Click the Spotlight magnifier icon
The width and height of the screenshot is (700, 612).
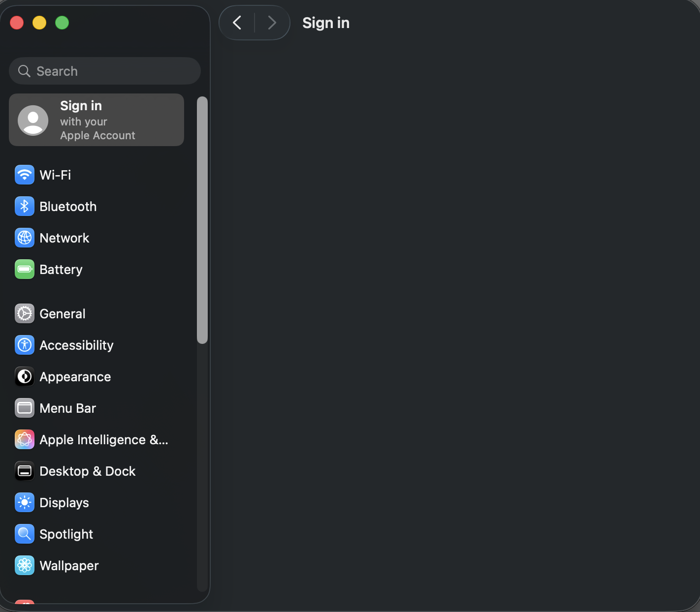(x=25, y=534)
